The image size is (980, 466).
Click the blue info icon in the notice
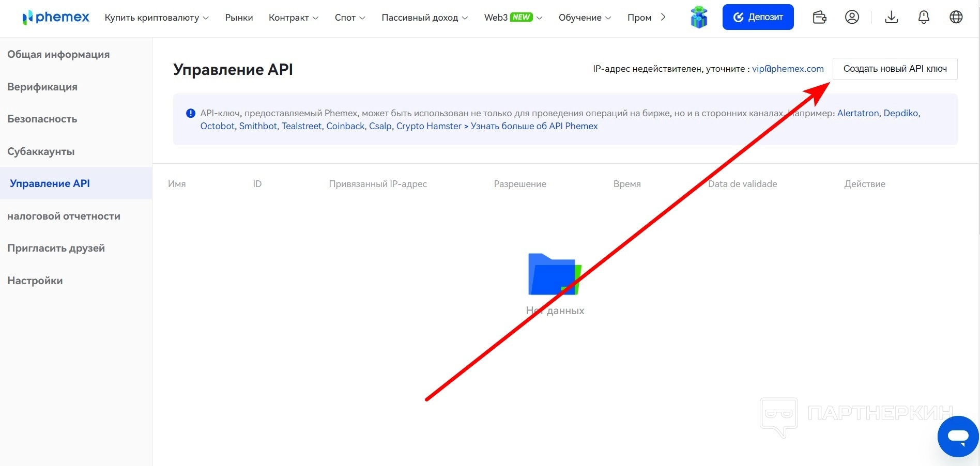pos(191,113)
